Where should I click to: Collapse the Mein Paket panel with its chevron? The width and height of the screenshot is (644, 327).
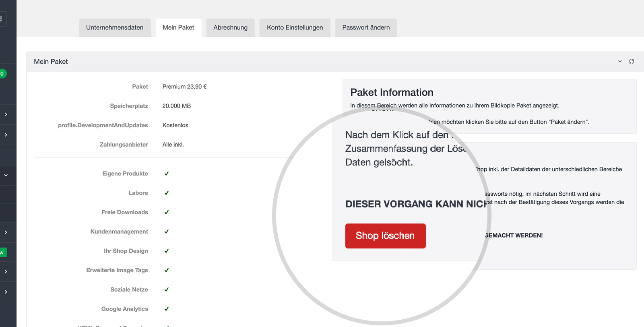(620, 62)
